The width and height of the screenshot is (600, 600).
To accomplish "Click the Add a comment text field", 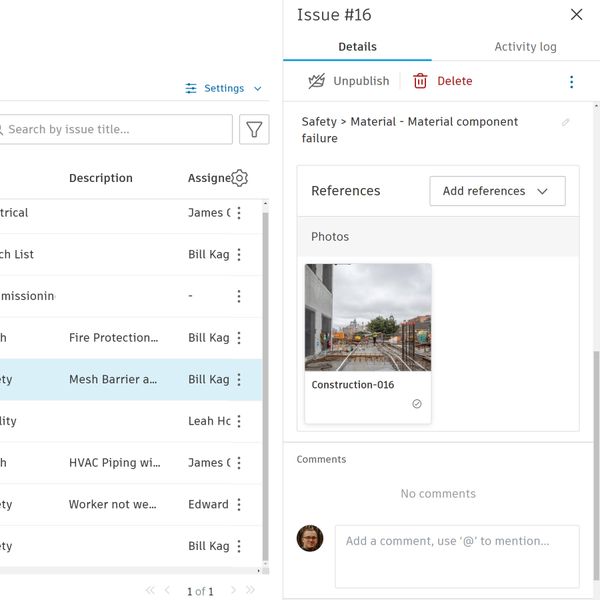I will [456, 555].
